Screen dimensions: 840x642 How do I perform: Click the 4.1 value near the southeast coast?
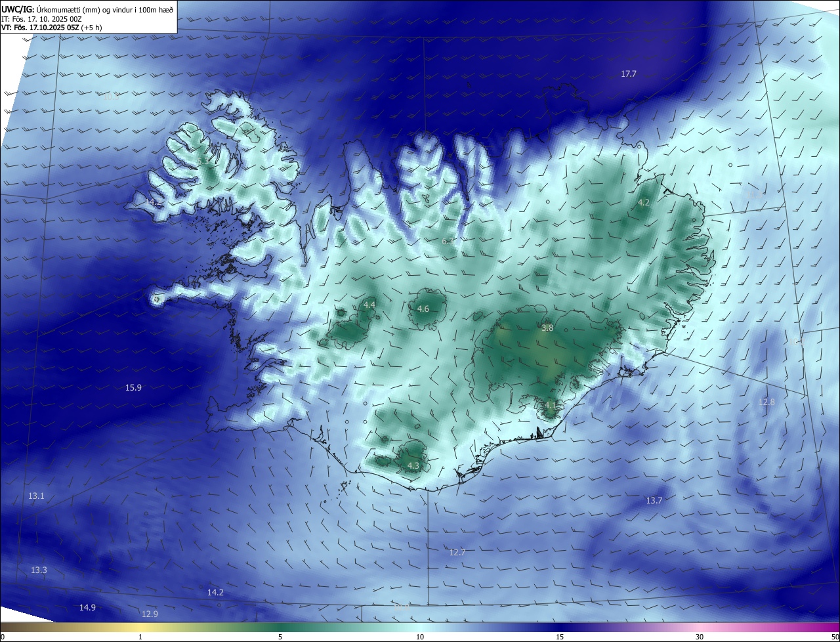(550, 406)
